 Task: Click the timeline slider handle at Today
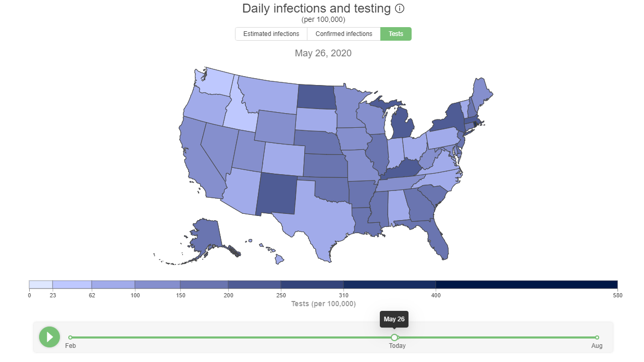click(x=394, y=337)
